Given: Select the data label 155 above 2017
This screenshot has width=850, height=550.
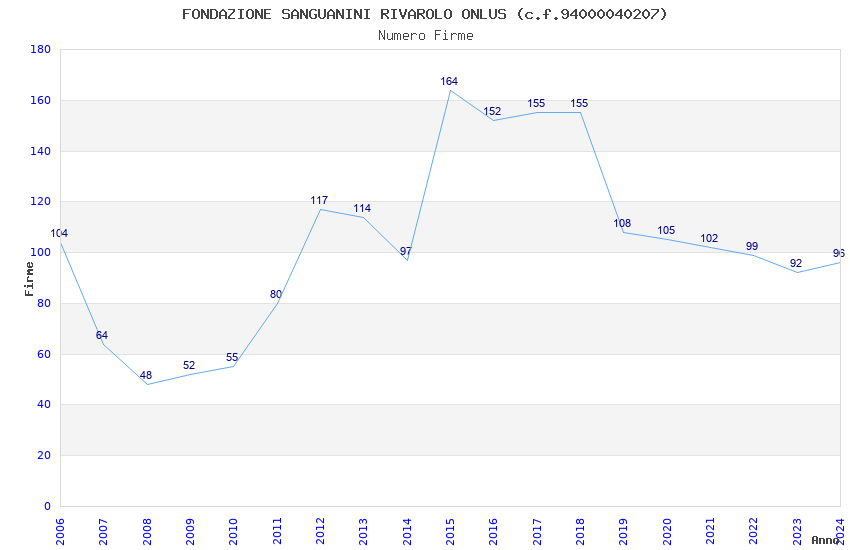Looking at the screenshot, I should click(536, 103).
